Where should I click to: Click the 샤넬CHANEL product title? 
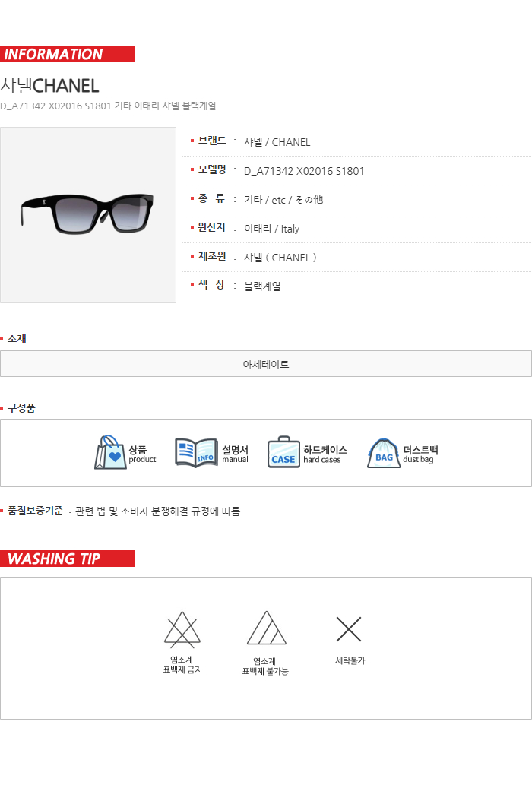(x=49, y=86)
